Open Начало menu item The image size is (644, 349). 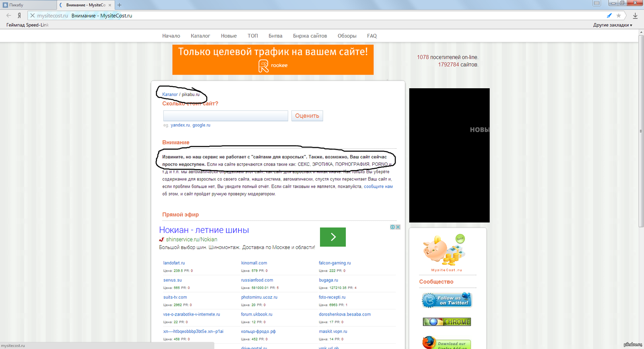tap(171, 36)
